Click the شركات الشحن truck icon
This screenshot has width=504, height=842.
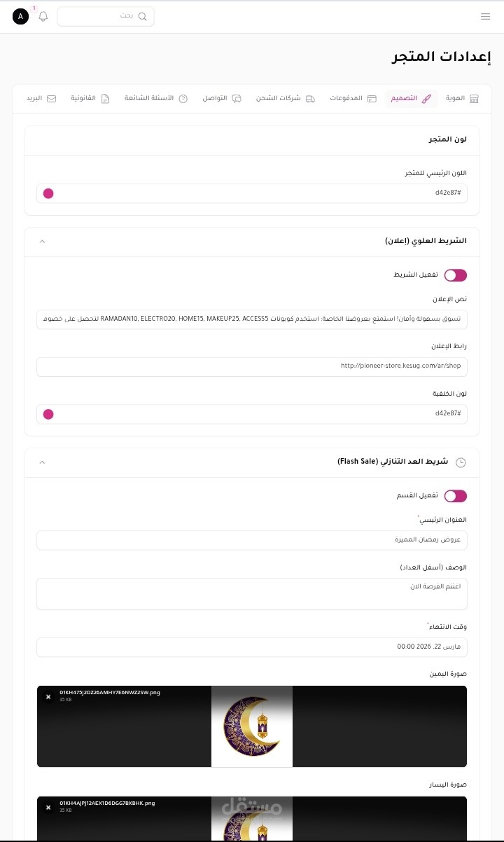(310, 99)
